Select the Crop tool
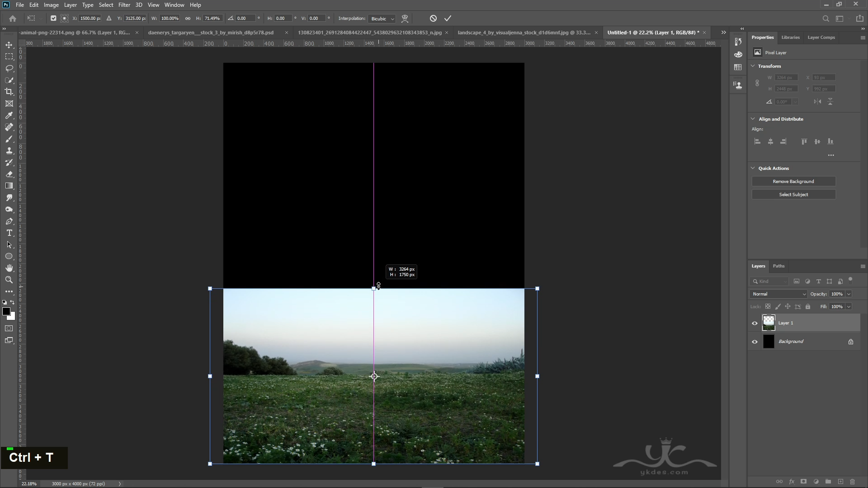868x488 pixels. pyautogui.click(x=9, y=92)
